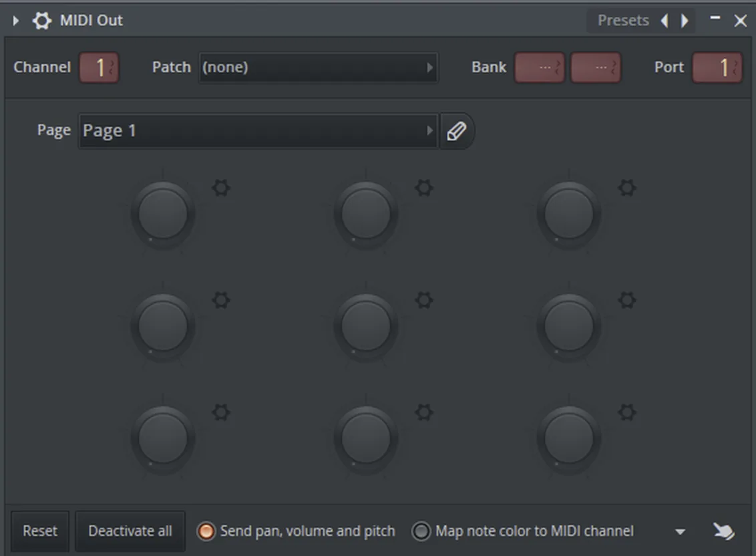Open the bottom-right dropdown arrow menu

coord(681,532)
